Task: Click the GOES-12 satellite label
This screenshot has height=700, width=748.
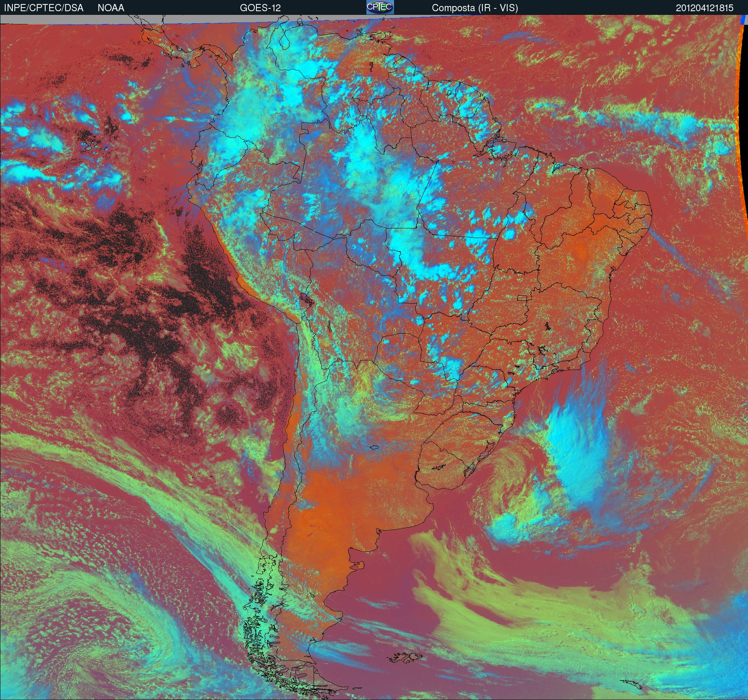Action: pos(260,8)
